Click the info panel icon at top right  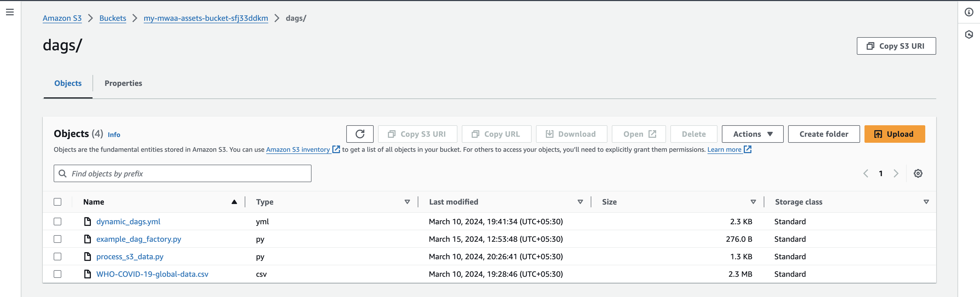[969, 12]
